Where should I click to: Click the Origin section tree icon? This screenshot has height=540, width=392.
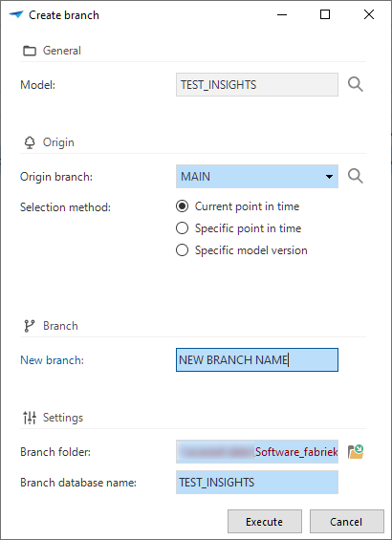tap(30, 142)
